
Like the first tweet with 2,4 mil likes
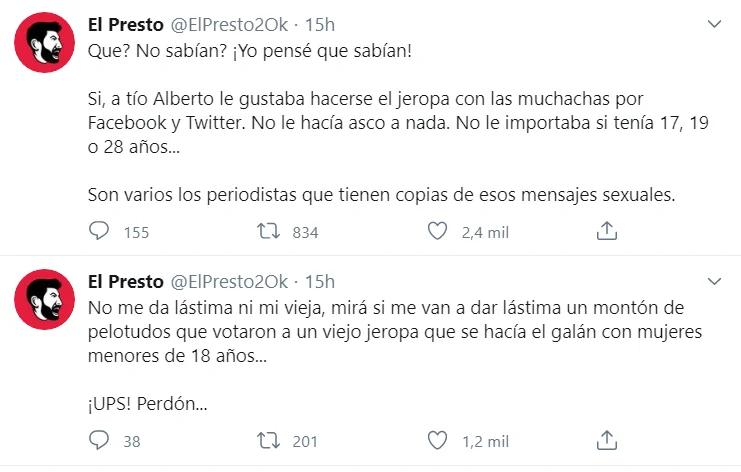point(437,231)
